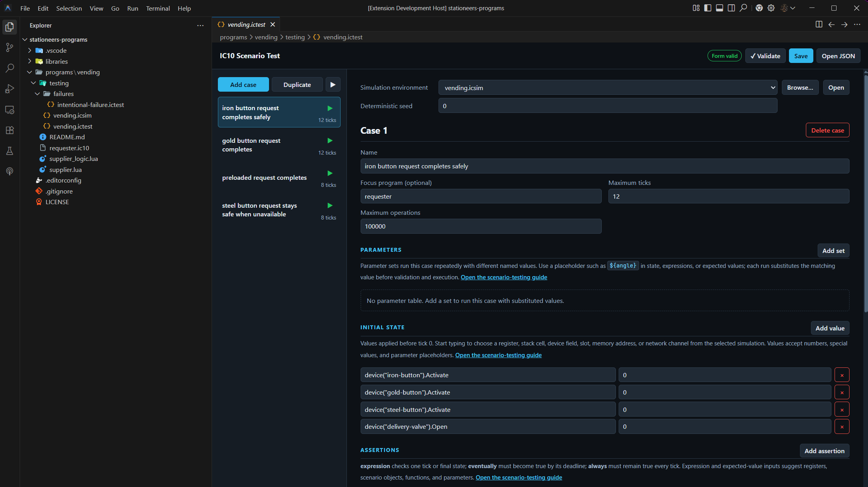Run all cases with top play button

(333, 85)
